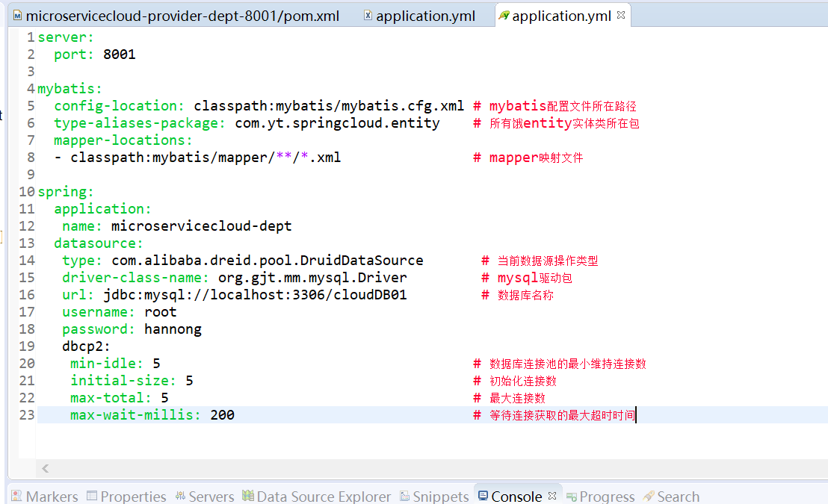This screenshot has width=828, height=504.
Task: Close the Console view
Action: [x=551, y=494]
